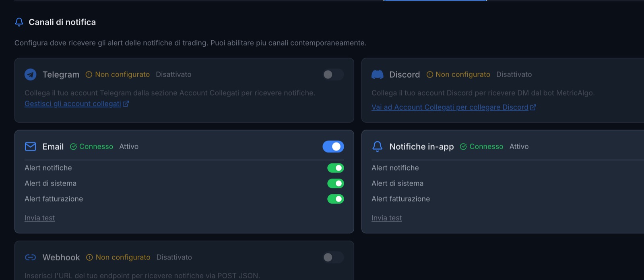Click the Webhook card title
Screen dimensions: 644x280
[x=61, y=257]
